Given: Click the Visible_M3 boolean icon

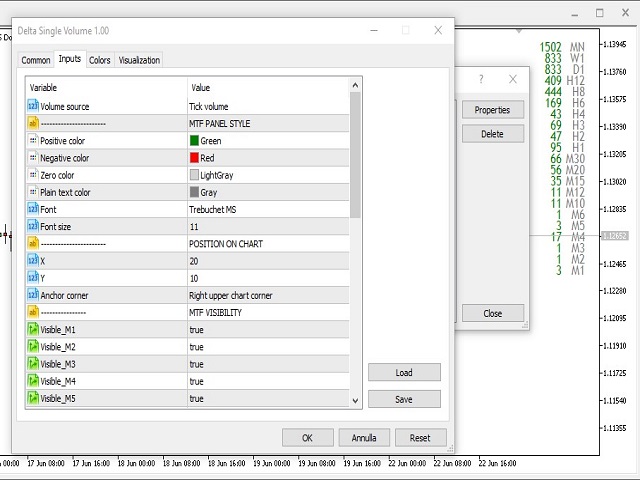Looking at the screenshot, I should (33, 363).
